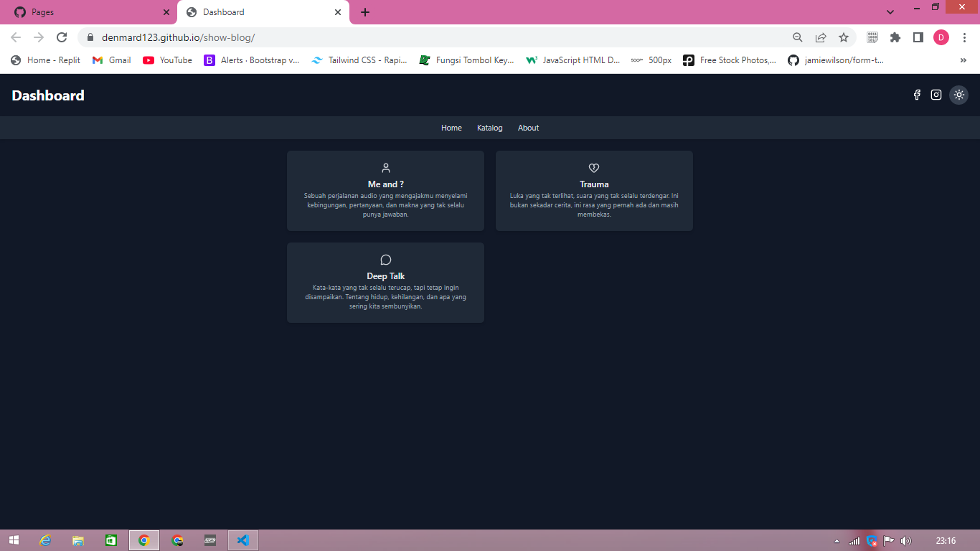Open Visual Studio Code from taskbar
The width and height of the screenshot is (980, 551).
(243, 540)
